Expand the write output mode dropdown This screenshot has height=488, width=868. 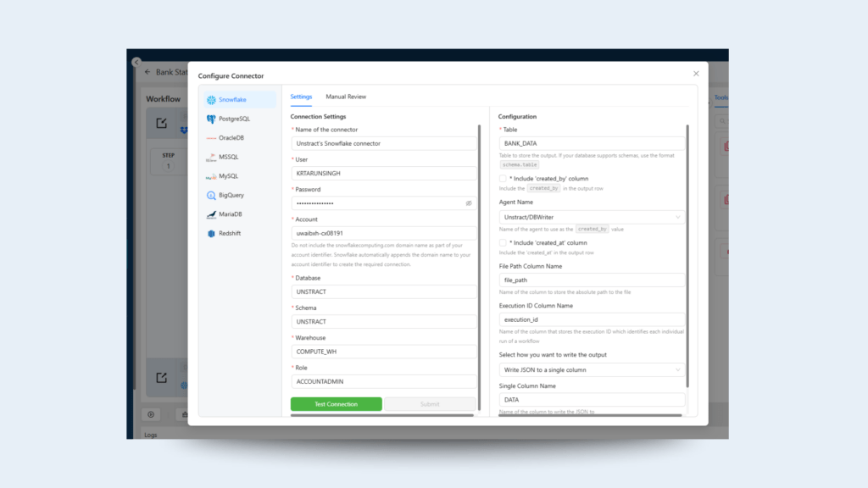coord(592,370)
